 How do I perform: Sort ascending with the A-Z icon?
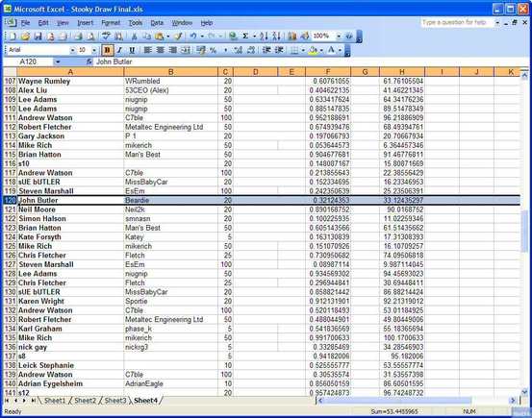coord(264,37)
